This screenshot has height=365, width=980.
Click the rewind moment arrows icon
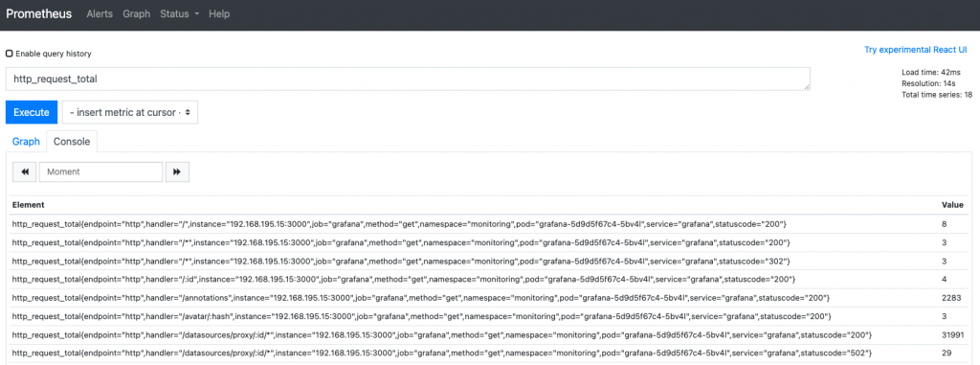[24, 171]
